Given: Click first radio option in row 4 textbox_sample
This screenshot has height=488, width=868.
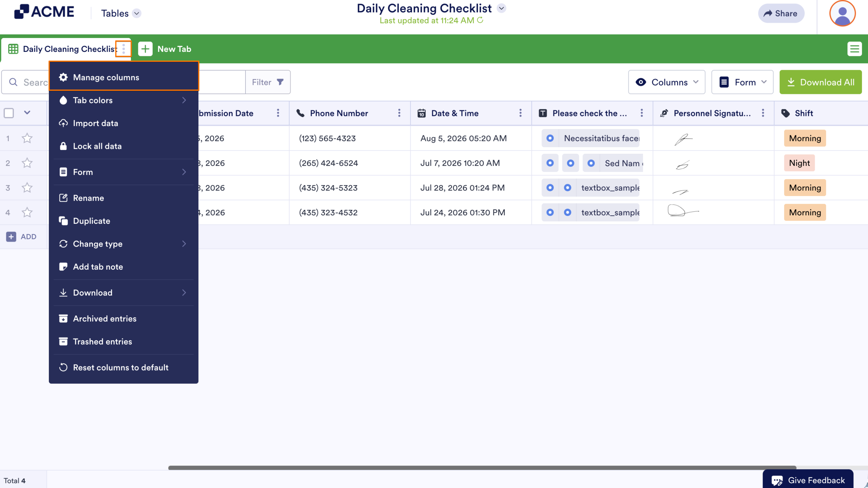Looking at the screenshot, I should [550, 213].
